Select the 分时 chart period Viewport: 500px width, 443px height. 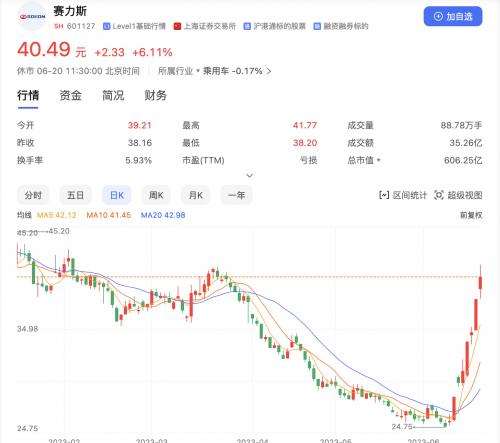point(33,195)
